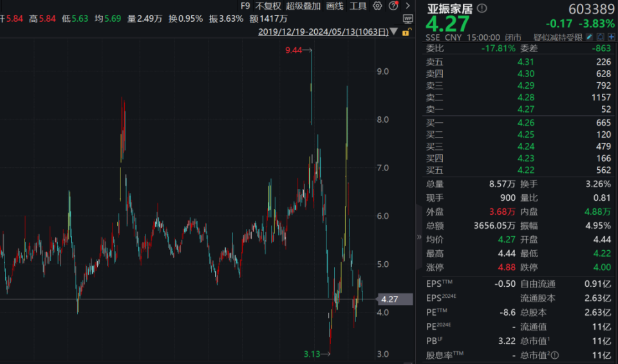Select the 卖四 ask row at 4.30
618x364 pixels.
(x=518, y=74)
